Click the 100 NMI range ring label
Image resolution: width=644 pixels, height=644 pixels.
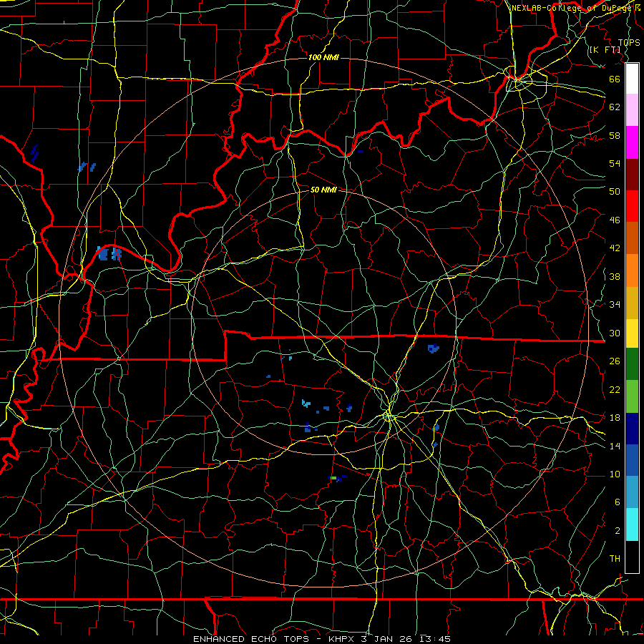323,57
